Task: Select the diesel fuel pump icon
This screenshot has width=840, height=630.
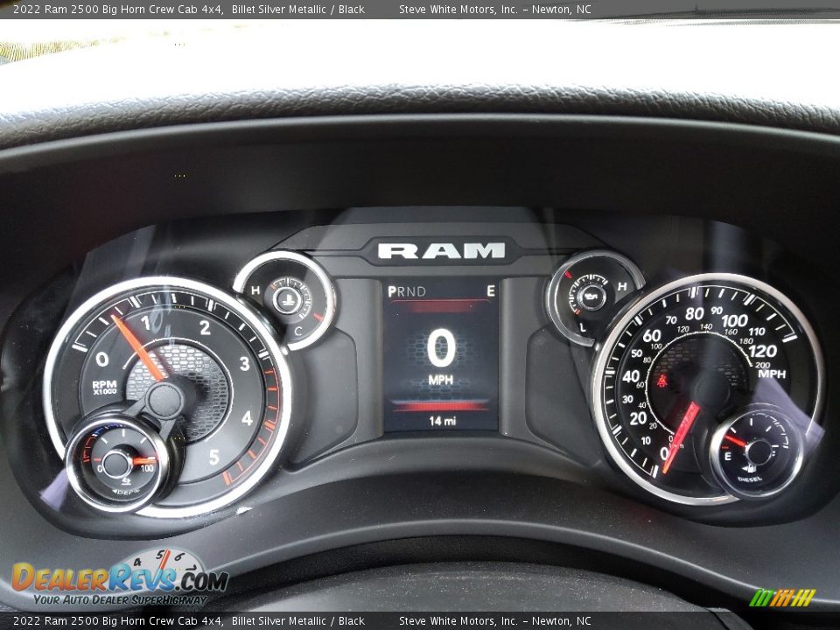Action: 750,469
